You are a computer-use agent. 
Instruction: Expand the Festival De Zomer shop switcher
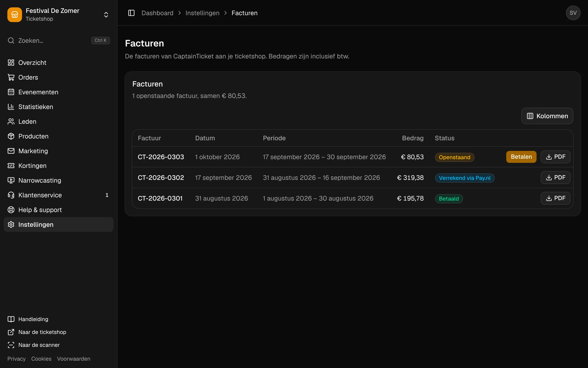(106, 14)
